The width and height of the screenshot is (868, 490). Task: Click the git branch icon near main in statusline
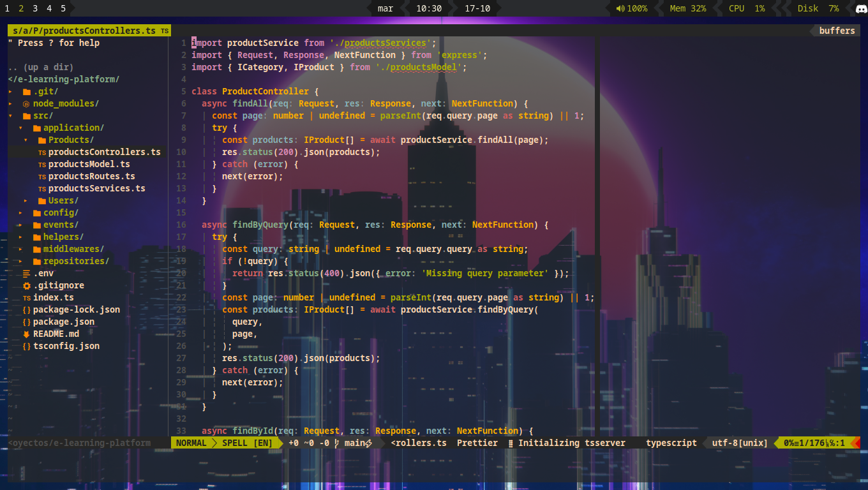click(336, 443)
